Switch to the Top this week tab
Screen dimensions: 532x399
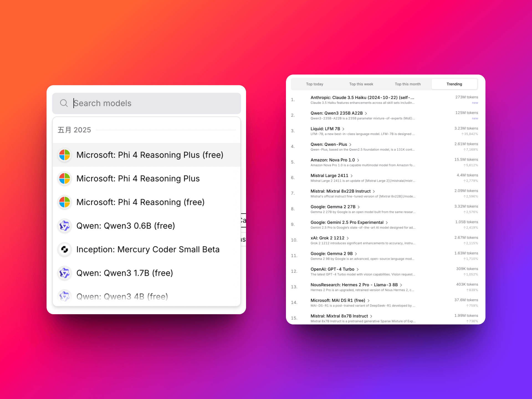click(x=361, y=84)
